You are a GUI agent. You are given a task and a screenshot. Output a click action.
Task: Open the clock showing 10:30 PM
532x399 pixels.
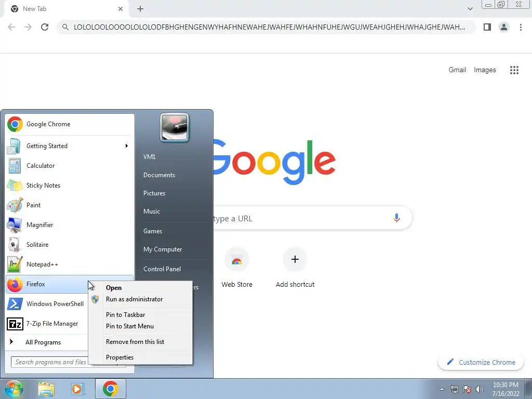tap(506, 389)
